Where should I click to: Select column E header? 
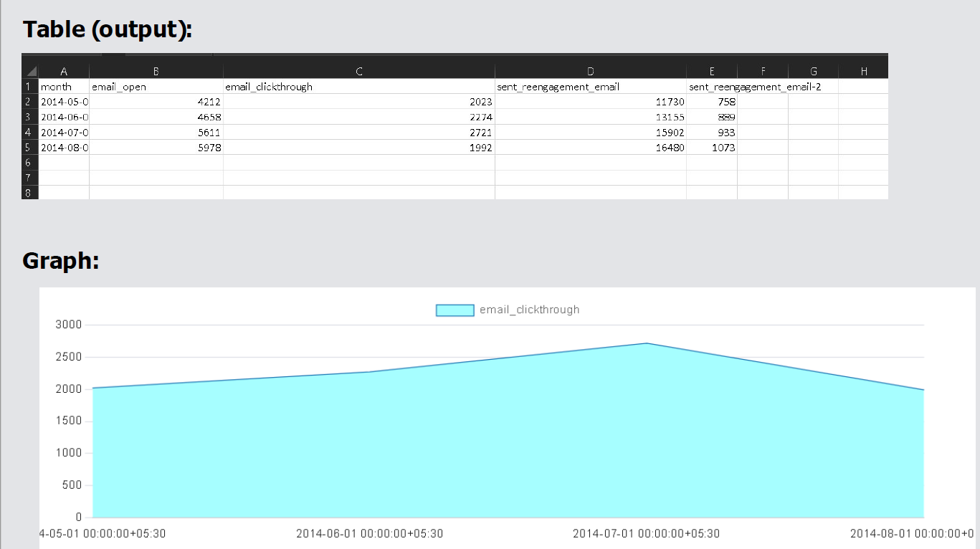tap(711, 71)
